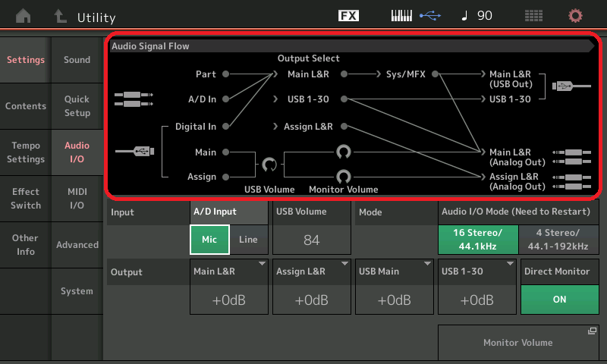
Task: Tap the tempo note icon showing 90
Action: coord(476,16)
